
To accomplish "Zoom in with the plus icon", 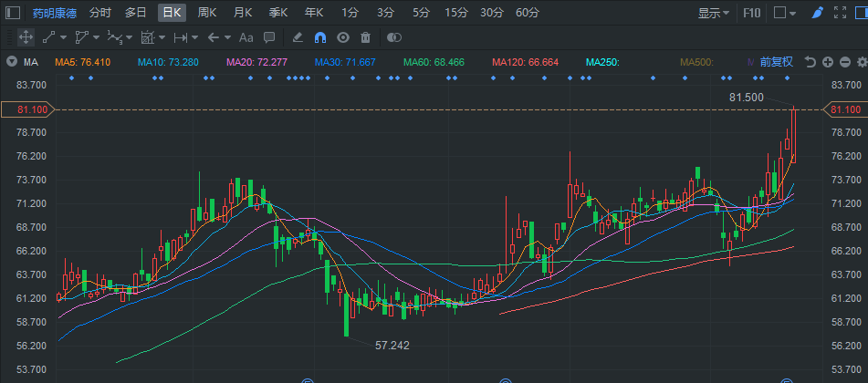I will [828, 62].
